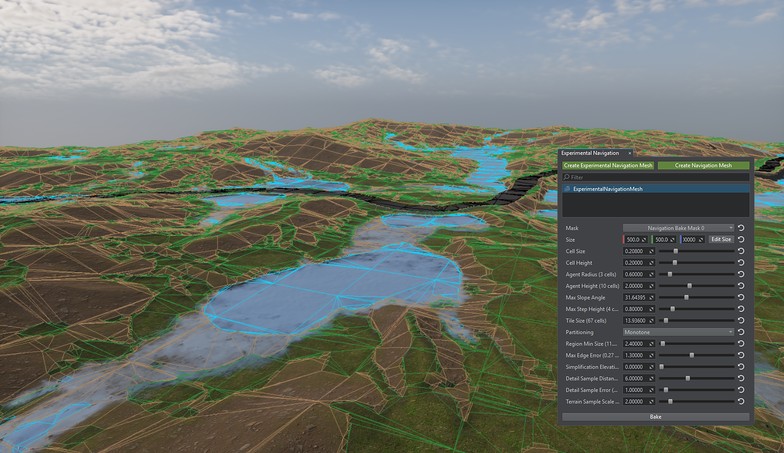Image resolution: width=784 pixels, height=453 pixels.
Task: Click drag-arrow icon in red Size X field
Action: pos(644,240)
